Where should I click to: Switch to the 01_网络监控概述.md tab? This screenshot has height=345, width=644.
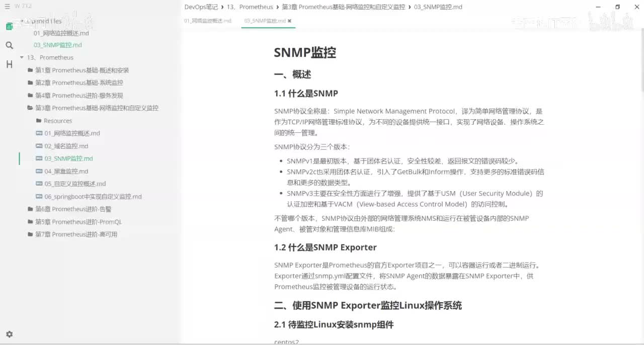tap(208, 21)
